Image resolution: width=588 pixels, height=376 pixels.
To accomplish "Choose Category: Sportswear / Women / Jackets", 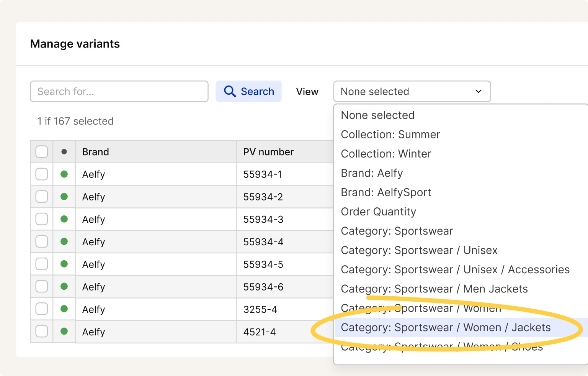I will (446, 327).
